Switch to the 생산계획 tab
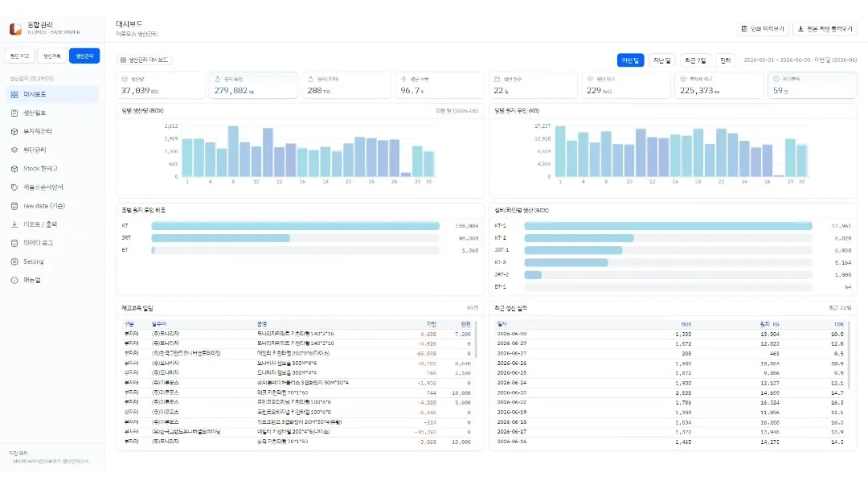Image resolution: width=868 pixels, height=489 pixels. pyautogui.click(x=52, y=56)
